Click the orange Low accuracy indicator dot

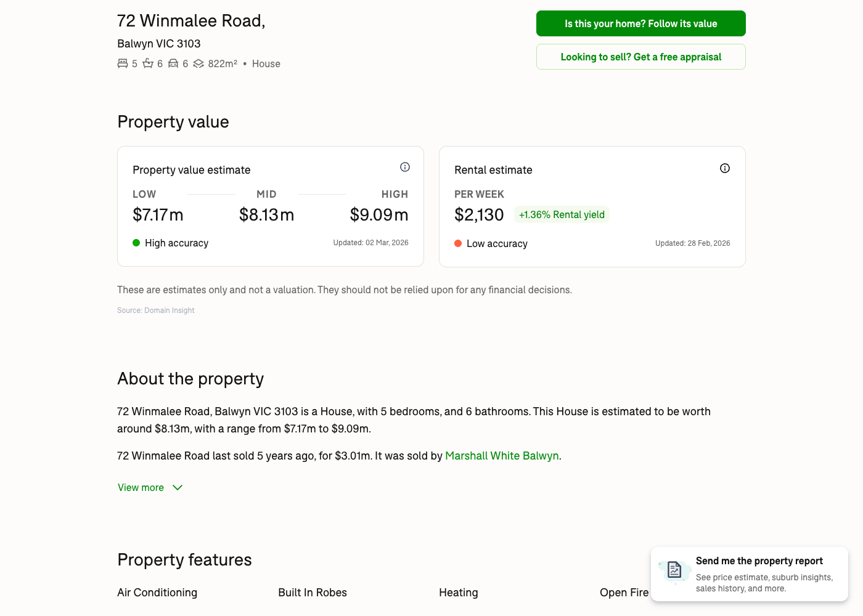point(458,243)
